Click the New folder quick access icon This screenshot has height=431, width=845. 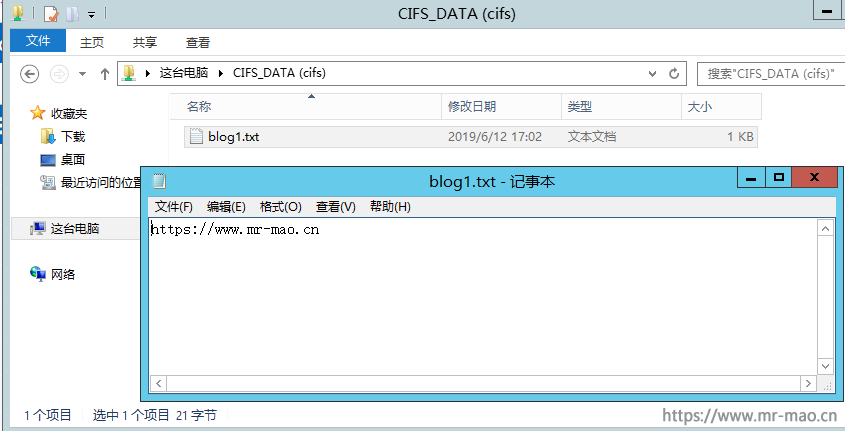(73, 13)
